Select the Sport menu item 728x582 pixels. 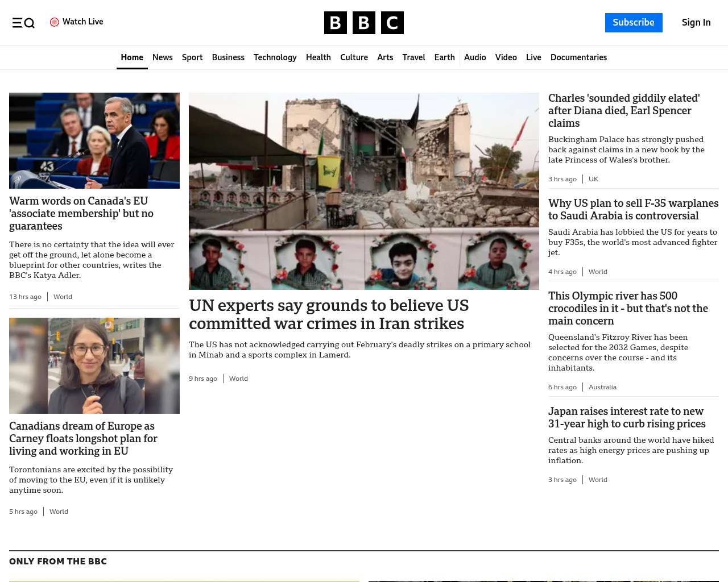coord(192,57)
